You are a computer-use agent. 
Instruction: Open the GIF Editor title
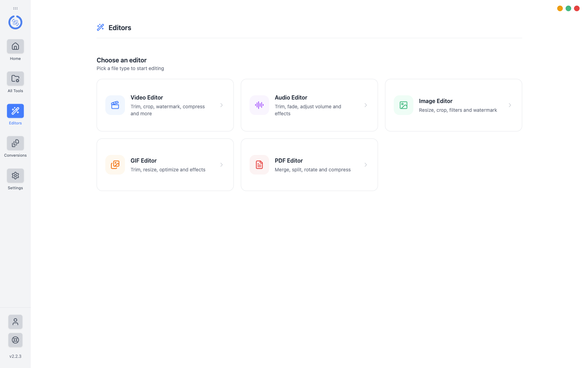coord(143,161)
